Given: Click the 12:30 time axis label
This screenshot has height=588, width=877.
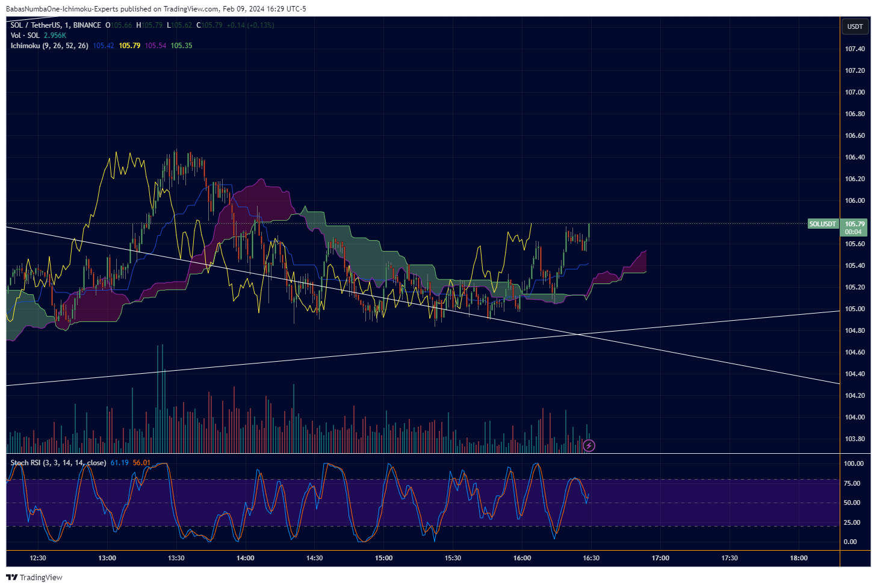Looking at the screenshot, I should pyautogui.click(x=38, y=558).
